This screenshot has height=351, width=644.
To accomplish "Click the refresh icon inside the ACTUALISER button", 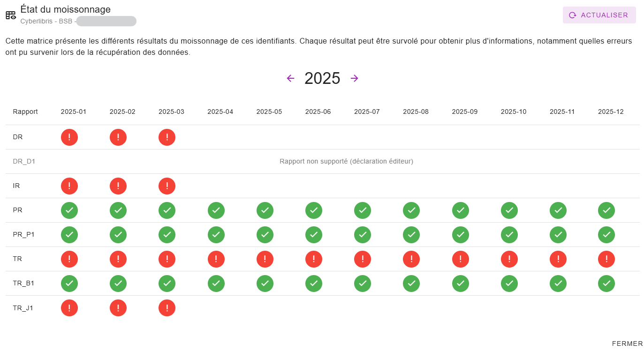I will coord(572,15).
